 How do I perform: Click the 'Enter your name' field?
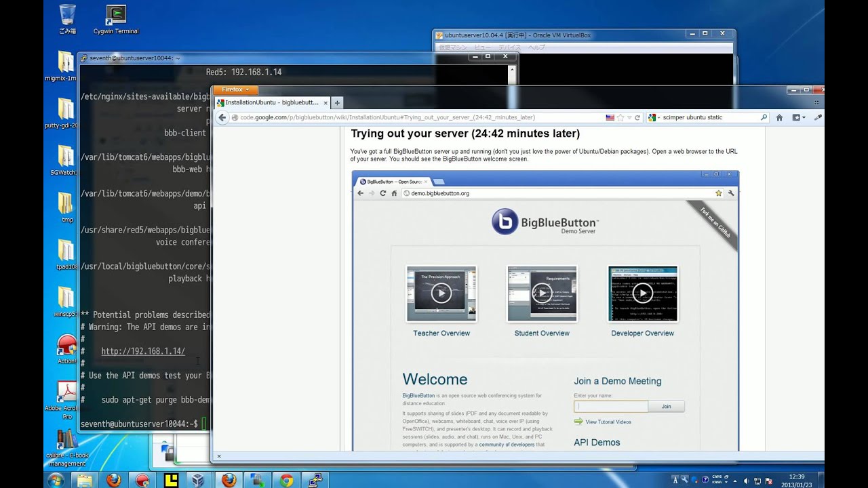coord(611,407)
